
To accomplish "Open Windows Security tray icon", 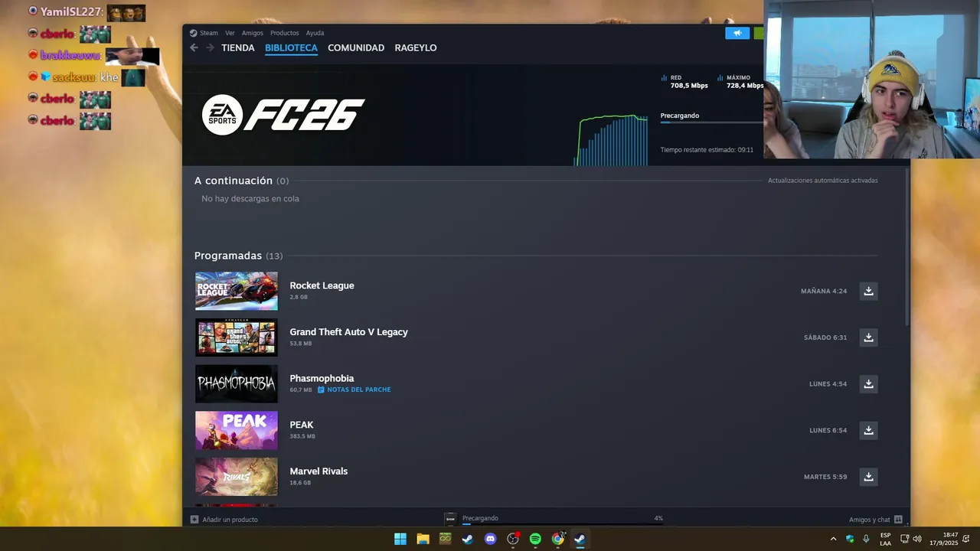I will pyautogui.click(x=850, y=539).
